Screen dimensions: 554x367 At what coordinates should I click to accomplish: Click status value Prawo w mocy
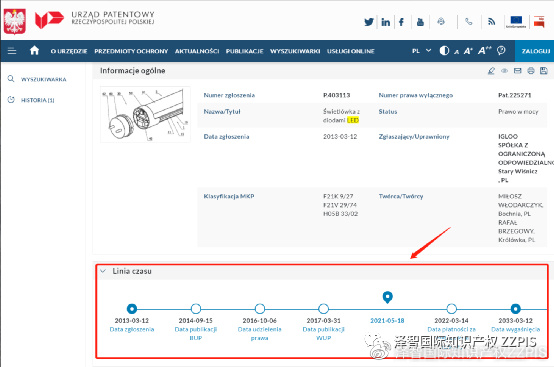[x=518, y=112]
